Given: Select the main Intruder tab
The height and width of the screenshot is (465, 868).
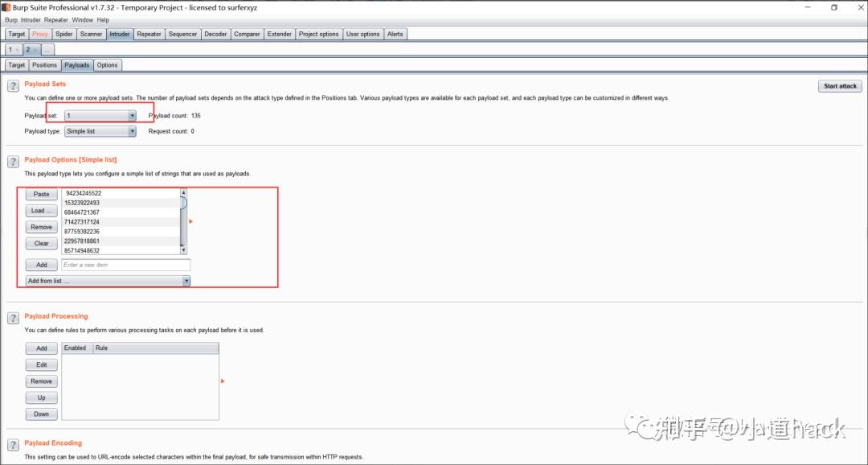Looking at the screenshot, I should click(120, 35).
